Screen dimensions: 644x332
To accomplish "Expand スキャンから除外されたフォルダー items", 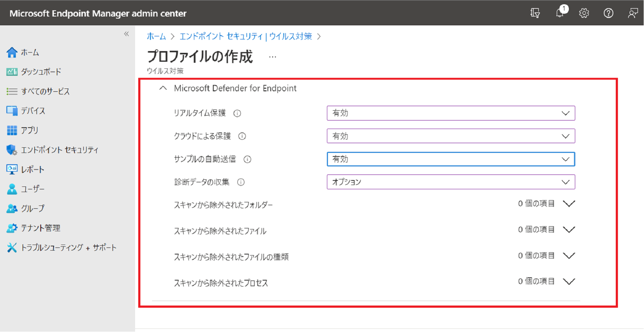I will point(569,204).
